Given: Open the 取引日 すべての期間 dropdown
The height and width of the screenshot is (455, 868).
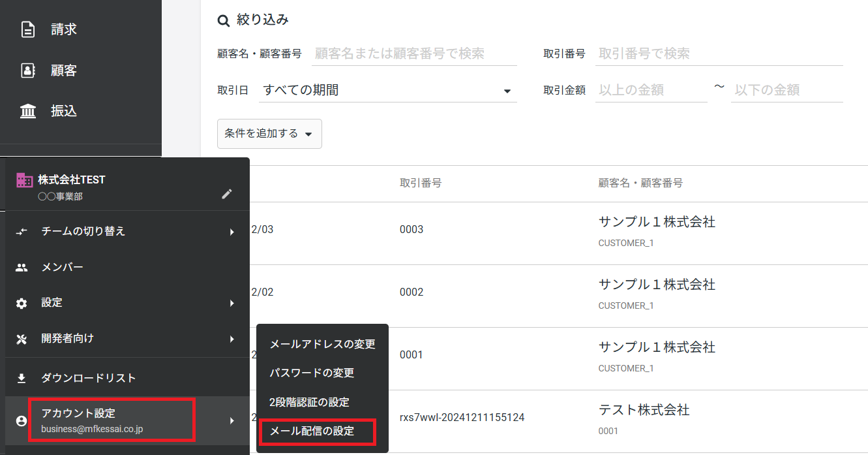Looking at the screenshot, I should pyautogui.click(x=388, y=90).
